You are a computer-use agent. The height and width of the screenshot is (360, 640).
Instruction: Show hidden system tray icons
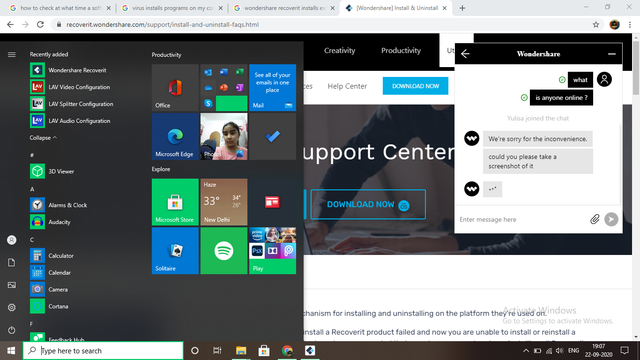pos(526,351)
